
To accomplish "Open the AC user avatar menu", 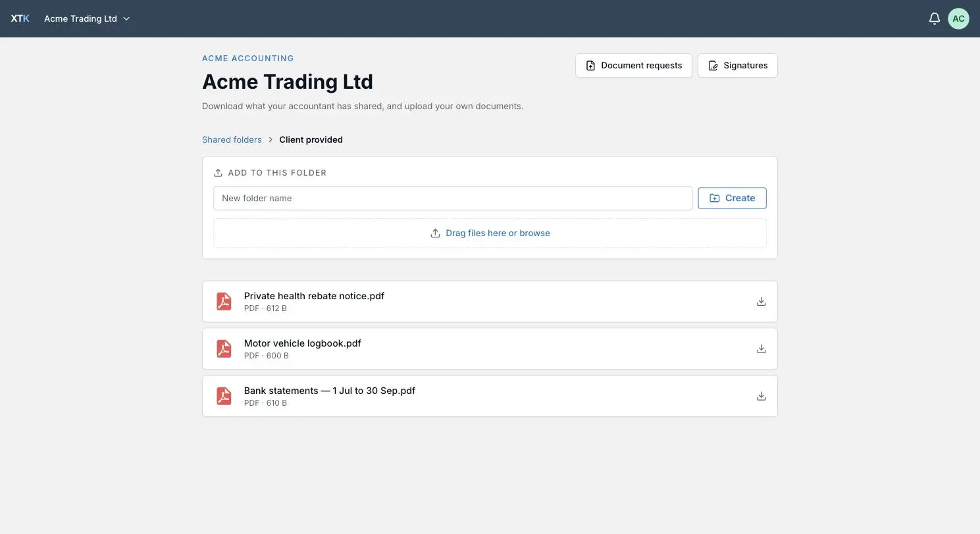I will (958, 18).
